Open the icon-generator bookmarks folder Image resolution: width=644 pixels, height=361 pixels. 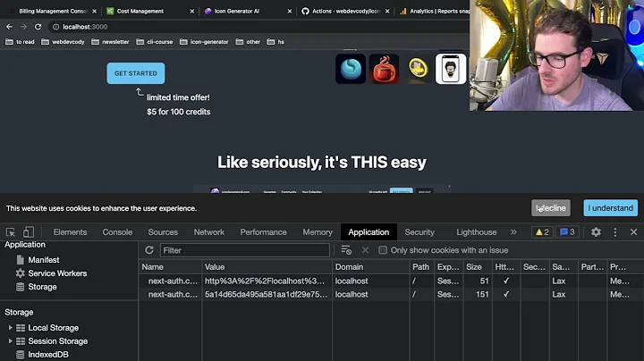pos(204,42)
